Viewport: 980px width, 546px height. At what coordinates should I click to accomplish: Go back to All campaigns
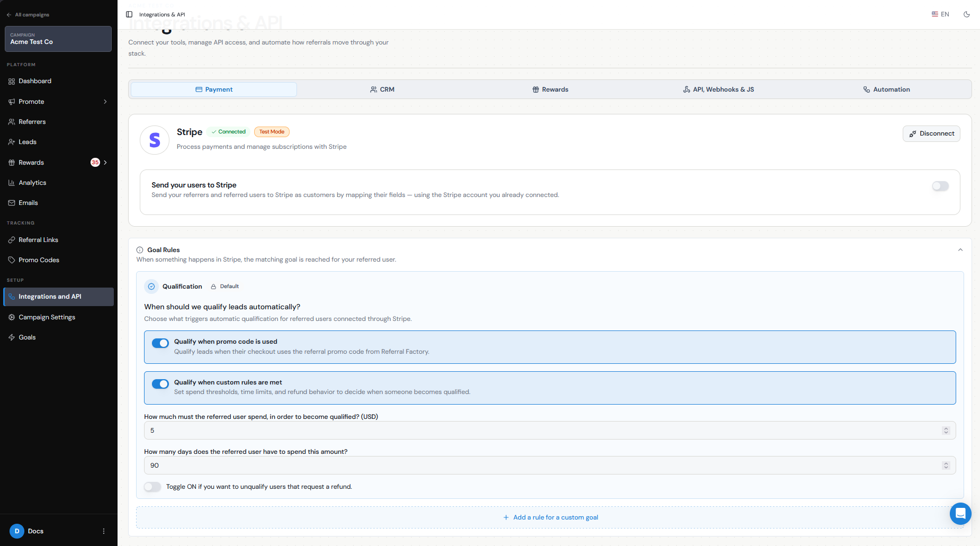coord(28,15)
